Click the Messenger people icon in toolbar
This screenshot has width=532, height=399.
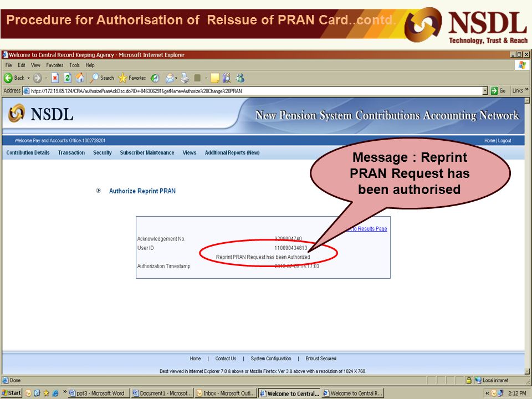(240, 78)
